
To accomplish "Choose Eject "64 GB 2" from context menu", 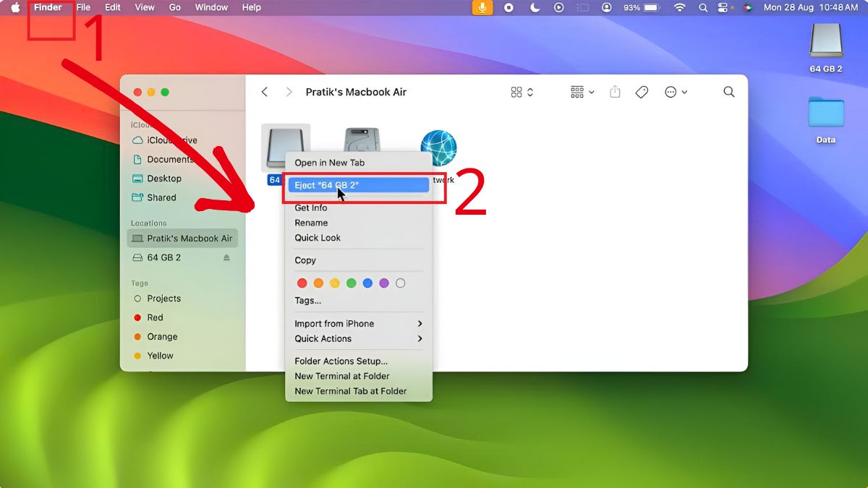I will coord(359,185).
